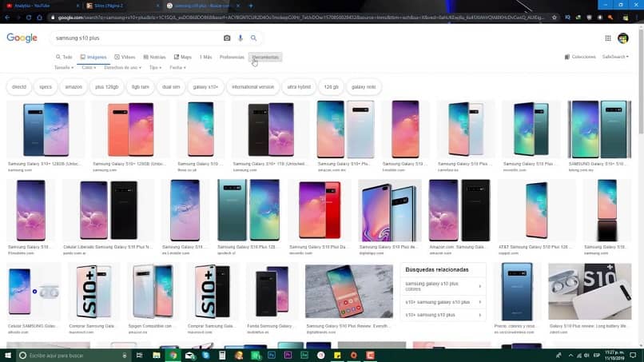Open the SafeSearch dropdown
The height and width of the screenshot is (362, 644).
click(615, 57)
